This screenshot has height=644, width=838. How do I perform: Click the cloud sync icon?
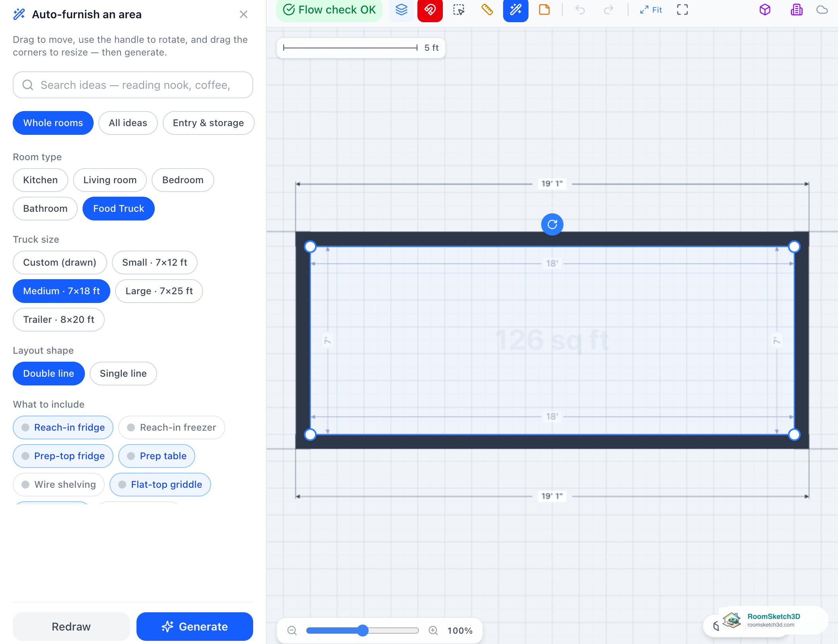click(822, 10)
